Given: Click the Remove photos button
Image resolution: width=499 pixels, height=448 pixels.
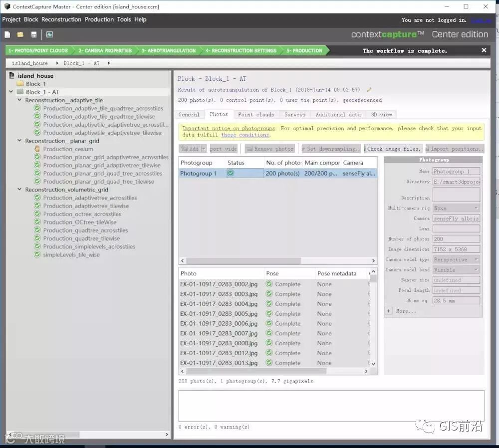Looking at the screenshot, I should pyautogui.click(x=270, y=149).
